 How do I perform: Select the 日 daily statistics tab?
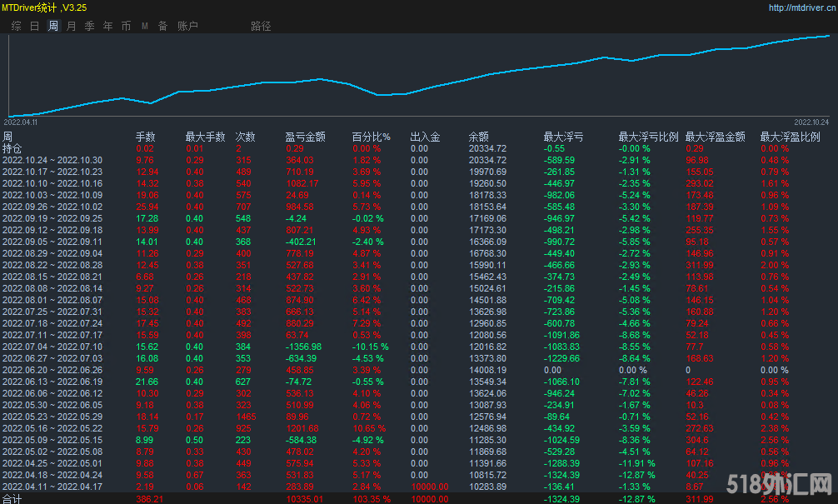pos(35,26)
